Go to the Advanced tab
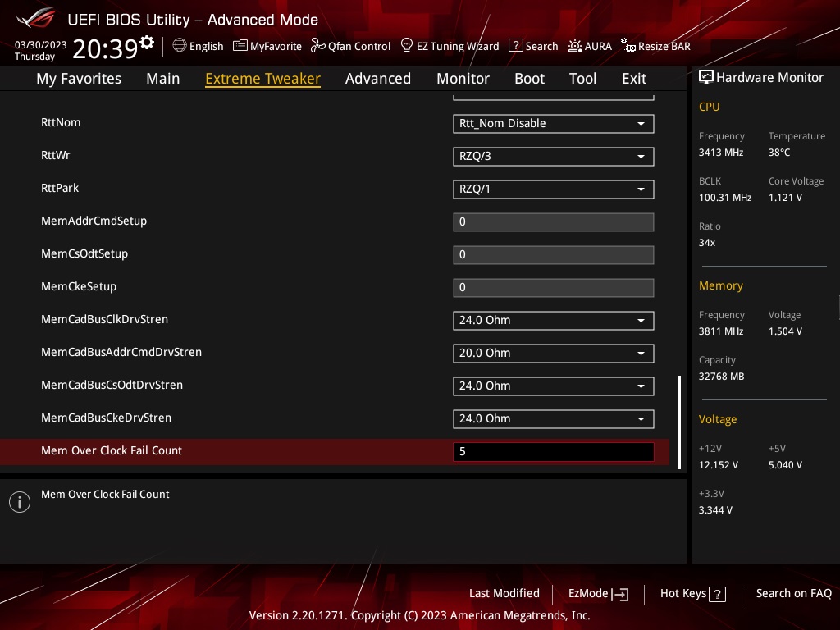Image resolution: width=840 pixels, height=630 pixels. click(377, 79)
